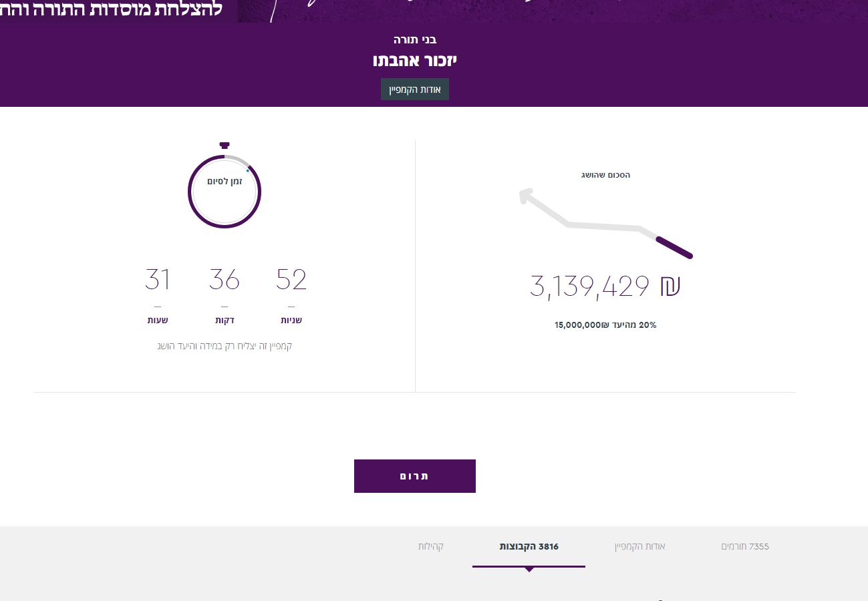Image resolution: width=868 pixels, height=601 pixels.
Task: Open the קהילות tab
Action: pyautogui.click(x=431, y=546)
